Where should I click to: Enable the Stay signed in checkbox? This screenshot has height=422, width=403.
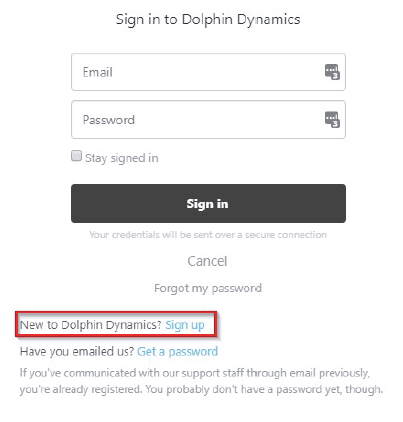click(x=76, y=156)
